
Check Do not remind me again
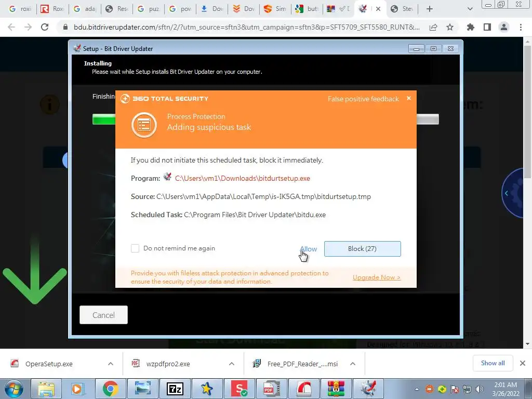tap(135, 248)
